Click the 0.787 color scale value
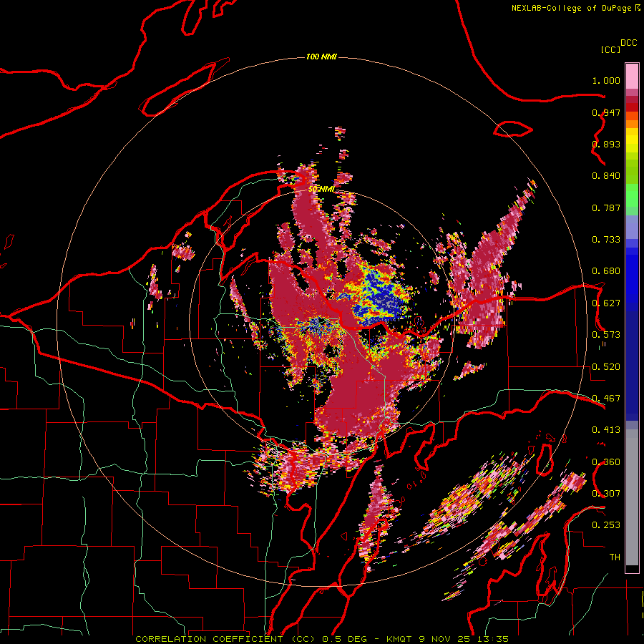The height and width of the screenshot is (644, 644). click(606, 208)
